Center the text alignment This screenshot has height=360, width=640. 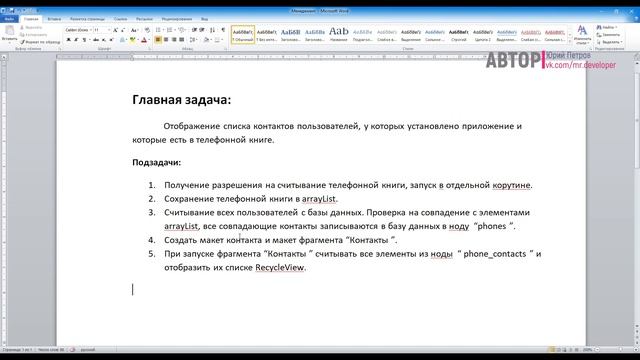tap(166, 40)
